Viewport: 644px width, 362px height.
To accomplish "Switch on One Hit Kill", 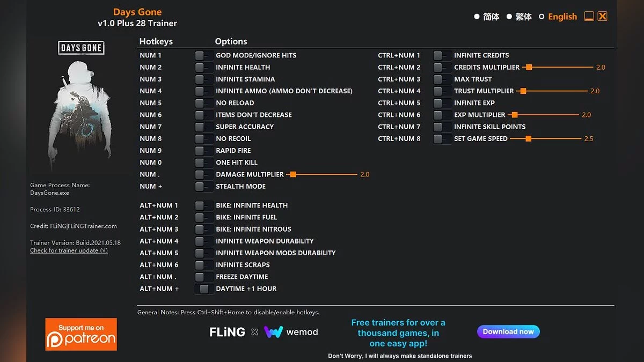I will (203, 162).
